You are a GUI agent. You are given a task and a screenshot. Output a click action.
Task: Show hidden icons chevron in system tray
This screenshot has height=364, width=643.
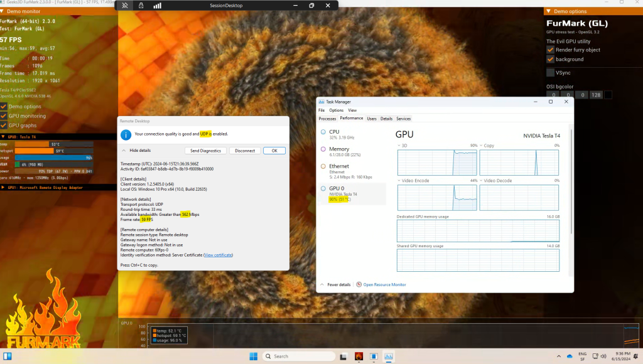tap(558, 356)
